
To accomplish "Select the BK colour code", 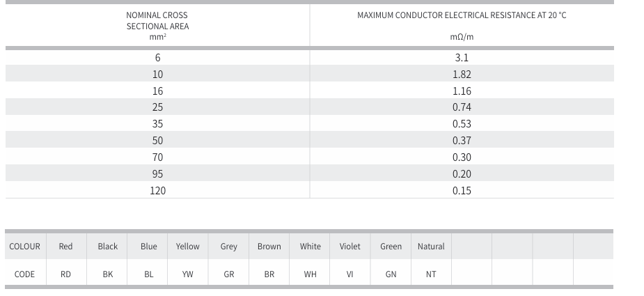I will click(108, 274).
